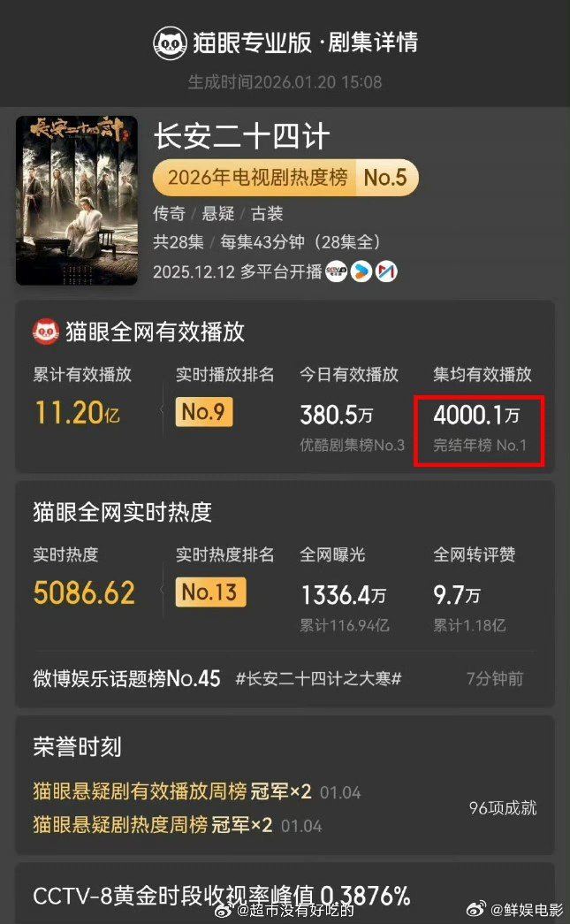Open 微博娱乐话题榜No.45 ranking

tap(126, 679)
